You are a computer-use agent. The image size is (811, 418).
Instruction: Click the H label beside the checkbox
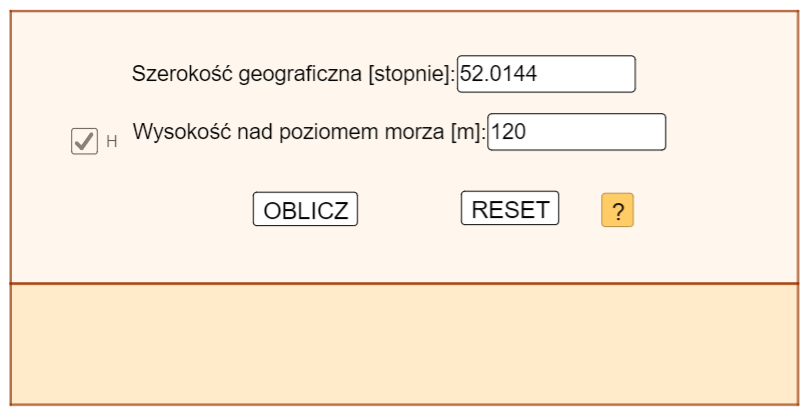[112, 142]
